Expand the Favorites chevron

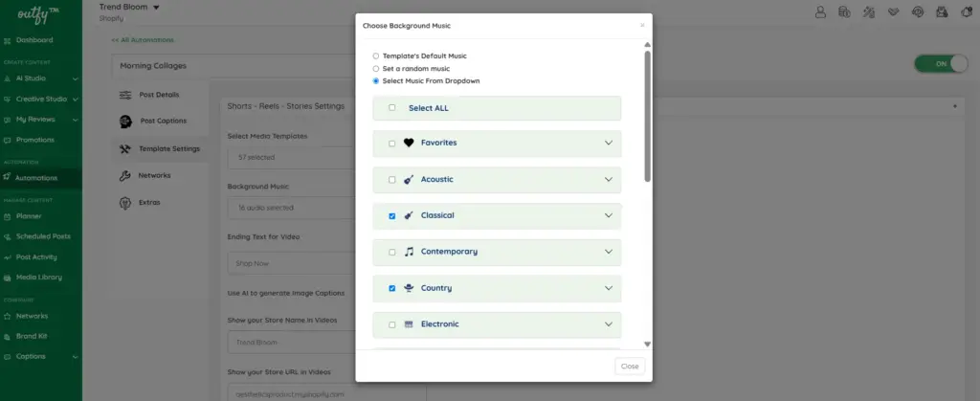tap(609, 143)
